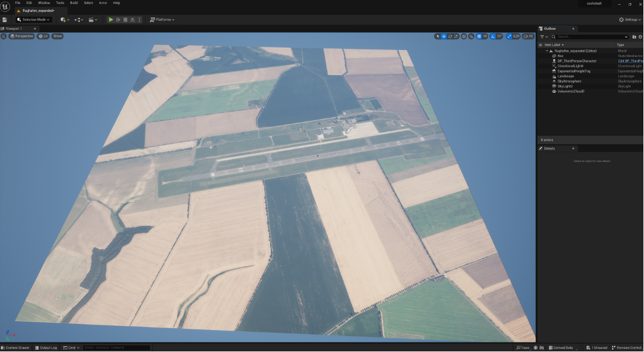
Task: Click the Outliner search field
Action: (x=590, y=37)
